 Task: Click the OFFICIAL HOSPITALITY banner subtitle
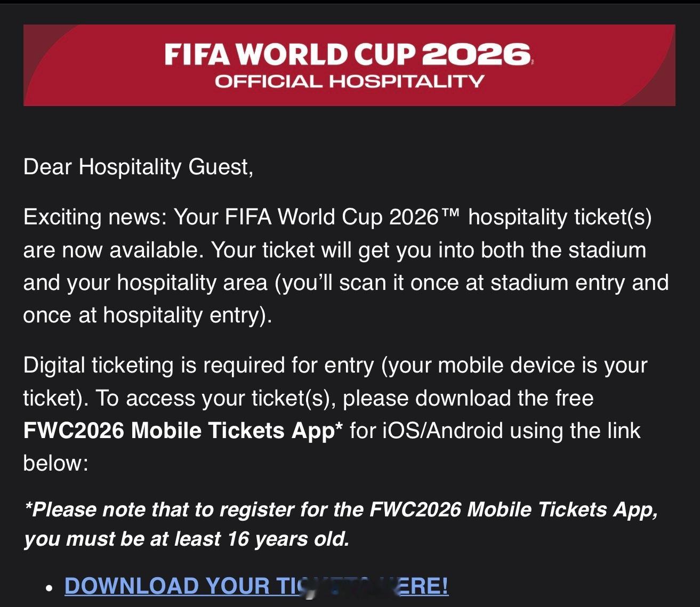(349, 82)
